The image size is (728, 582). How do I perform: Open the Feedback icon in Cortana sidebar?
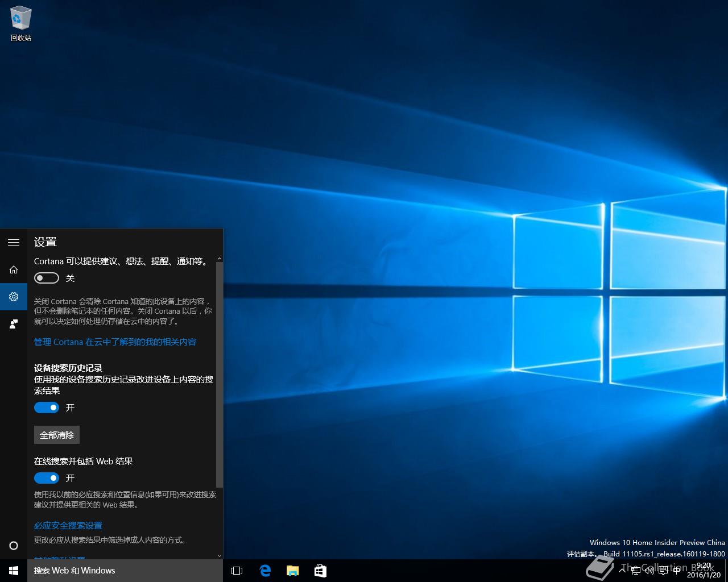(x=14, y=324)
